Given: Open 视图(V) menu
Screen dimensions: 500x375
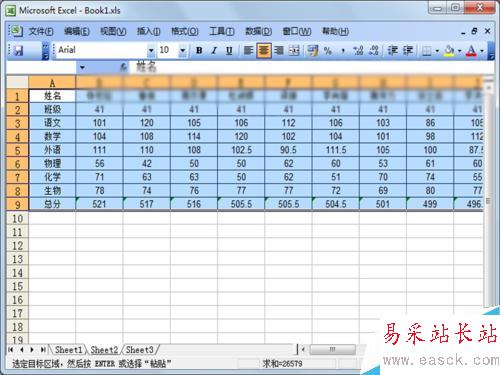Looking at the screenshot, I should (x=113, y=32).
